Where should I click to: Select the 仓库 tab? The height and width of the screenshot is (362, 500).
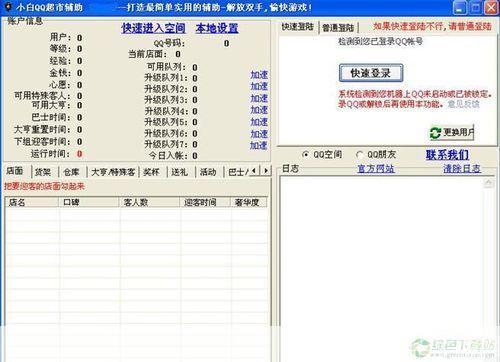[71, 172]
